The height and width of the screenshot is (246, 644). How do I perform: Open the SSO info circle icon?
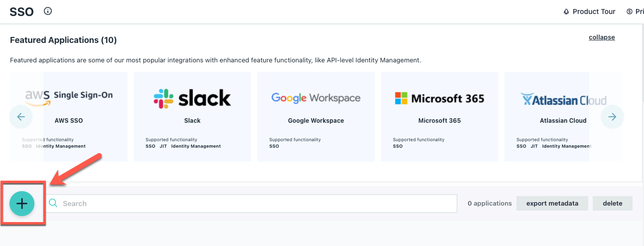tap(48, 11)
